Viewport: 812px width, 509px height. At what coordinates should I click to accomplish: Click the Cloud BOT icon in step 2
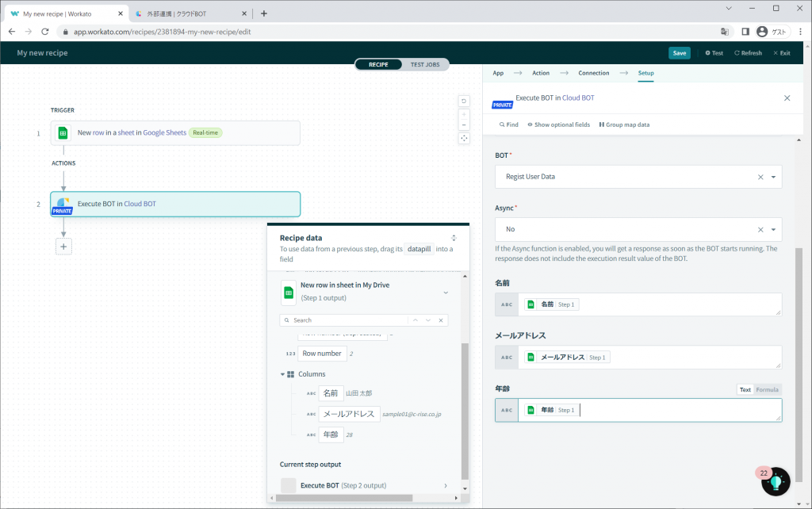click(x=63, y=204)
